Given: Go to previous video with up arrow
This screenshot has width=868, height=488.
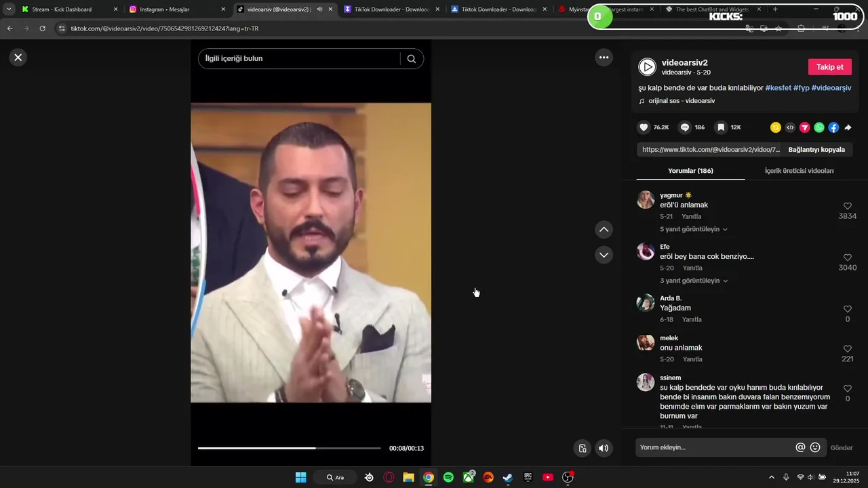Looking at the screenshot, I should (604, 230).
